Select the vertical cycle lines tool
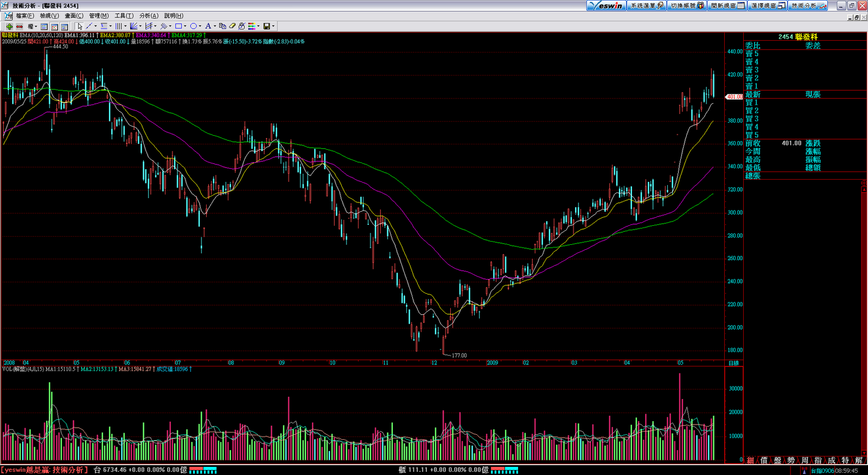This screenshot has width=868, height=475. [x=119, y=26]
